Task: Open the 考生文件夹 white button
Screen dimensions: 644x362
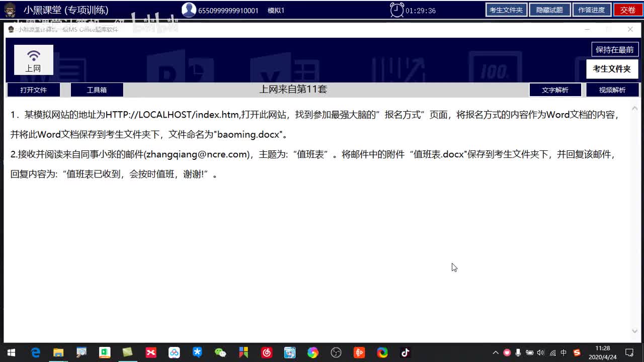Action: [x=612, y=69]
